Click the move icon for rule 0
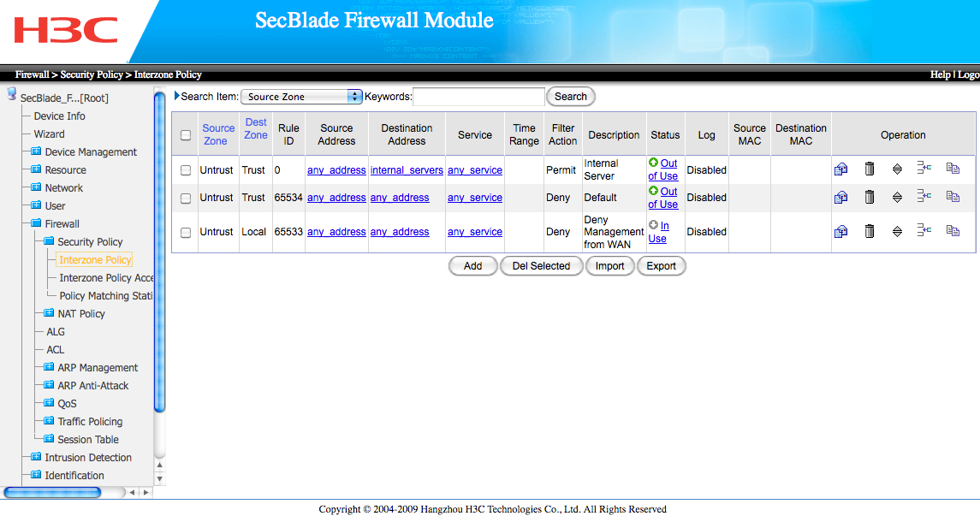 pos(897,169)
